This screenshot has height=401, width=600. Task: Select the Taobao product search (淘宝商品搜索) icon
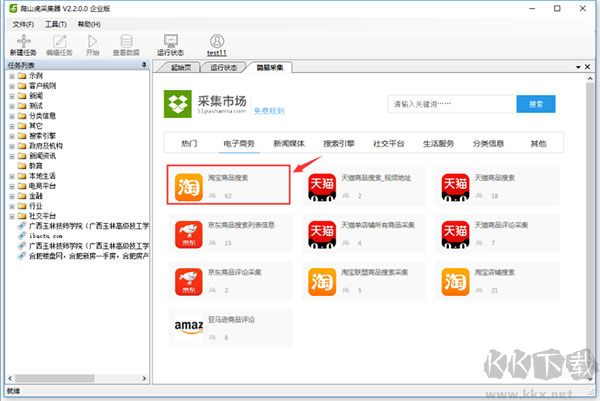(189, 187)
